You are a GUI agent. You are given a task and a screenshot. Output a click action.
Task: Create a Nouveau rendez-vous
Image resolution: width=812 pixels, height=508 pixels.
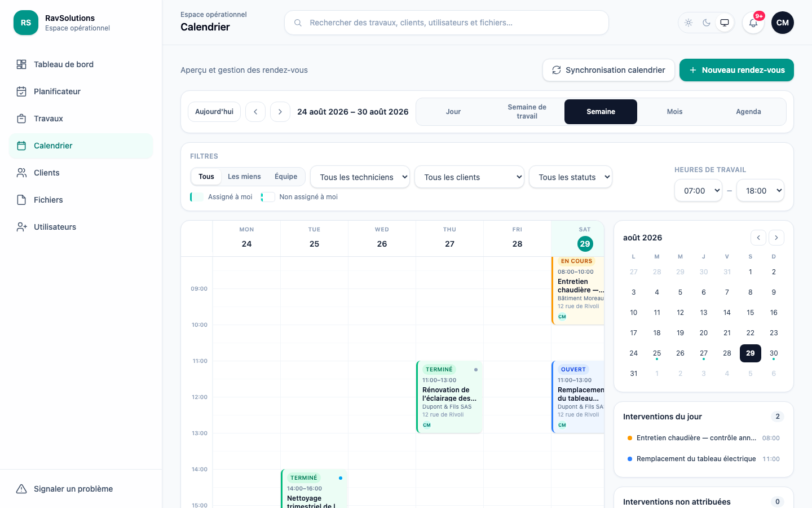(x=736, y=70)
